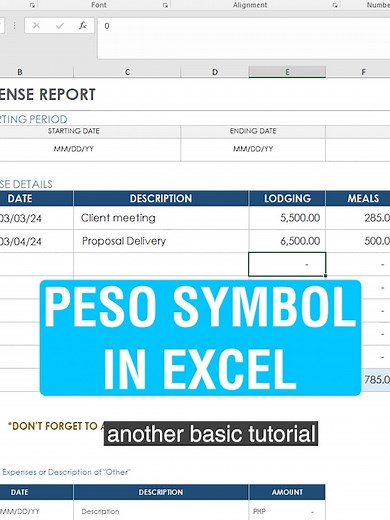Open the Insert Function fx icon
This screenshot has width=390, height=520.
(x=83, y=26)
